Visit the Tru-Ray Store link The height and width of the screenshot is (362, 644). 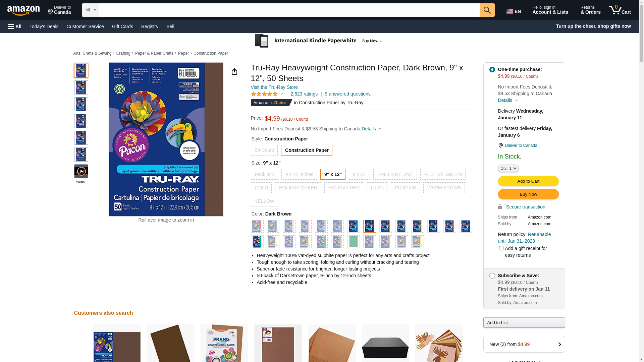[274, 87]
